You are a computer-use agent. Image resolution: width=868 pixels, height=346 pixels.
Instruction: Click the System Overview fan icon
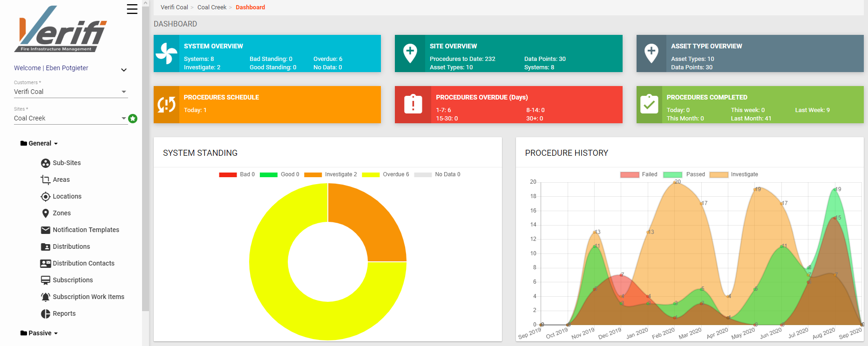pos(166,53)
